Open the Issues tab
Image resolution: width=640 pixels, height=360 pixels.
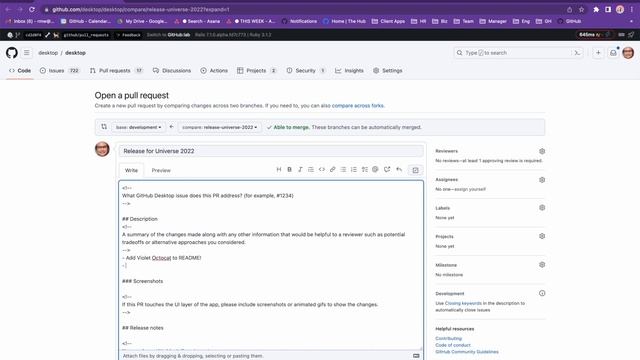[x=60, y=71]
